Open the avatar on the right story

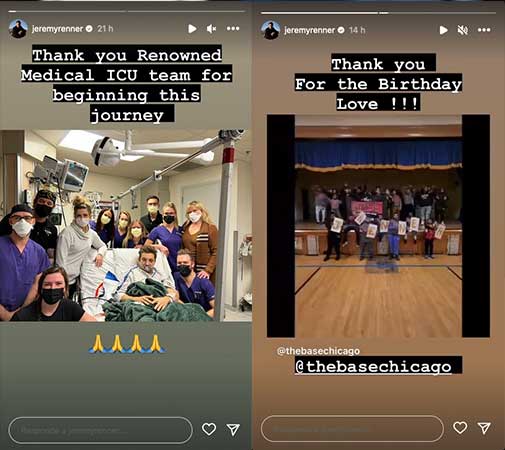(270, 30)
